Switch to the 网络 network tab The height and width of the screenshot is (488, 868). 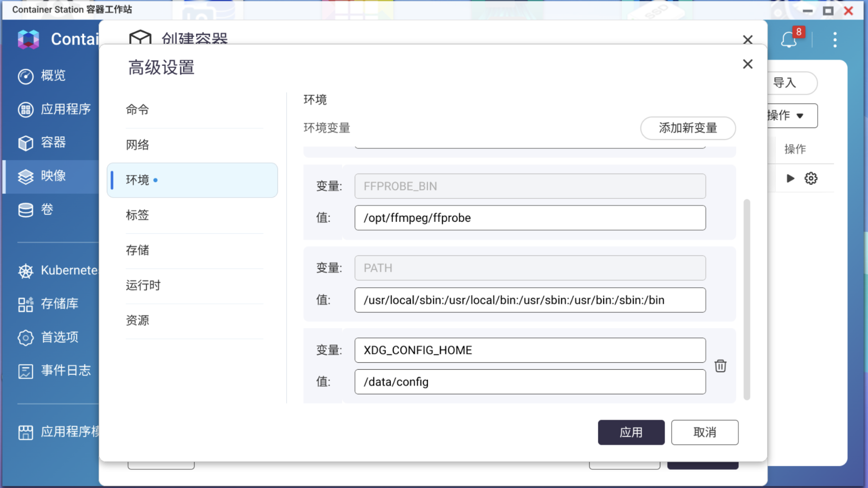[x=137, y=144]
